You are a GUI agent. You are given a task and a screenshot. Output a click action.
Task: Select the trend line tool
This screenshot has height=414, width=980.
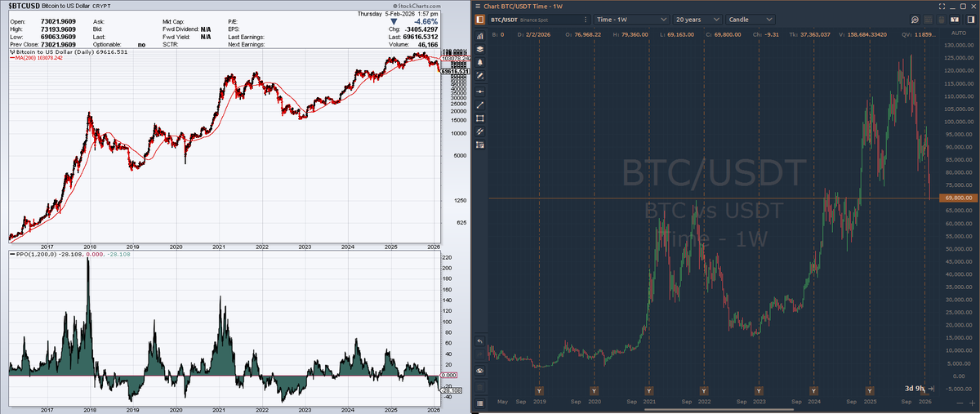point(480,104)
